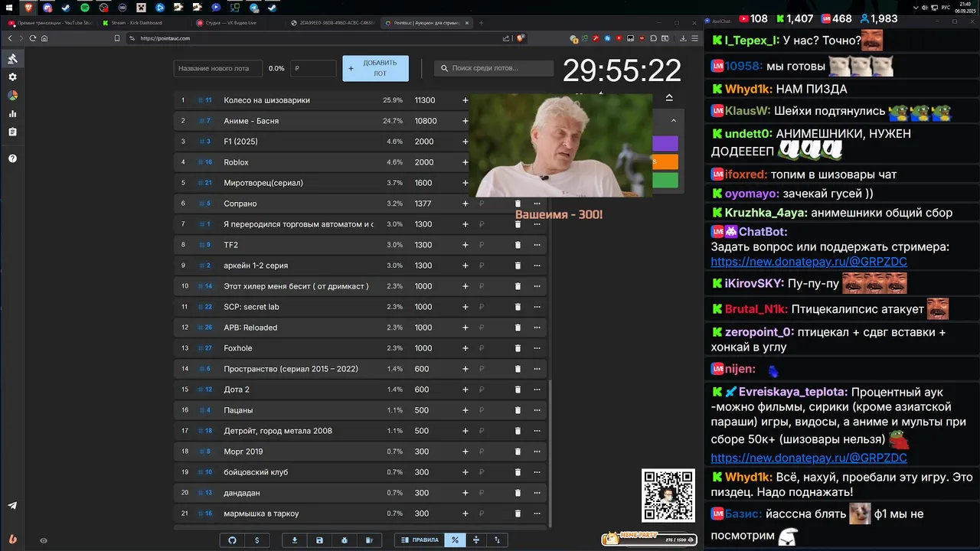Delete the TF2 lot
This screenshot has height=551, width=980.
[x=518, y=245]
